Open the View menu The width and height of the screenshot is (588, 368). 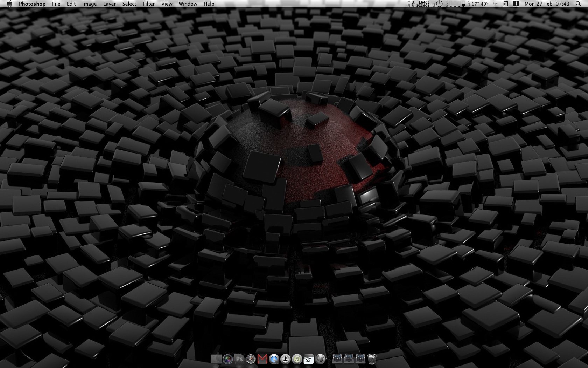click(167, 4)
